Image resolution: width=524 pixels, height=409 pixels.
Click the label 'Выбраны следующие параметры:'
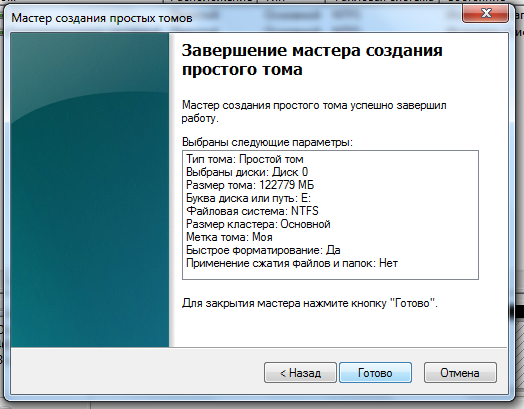(x=267, y=142)
